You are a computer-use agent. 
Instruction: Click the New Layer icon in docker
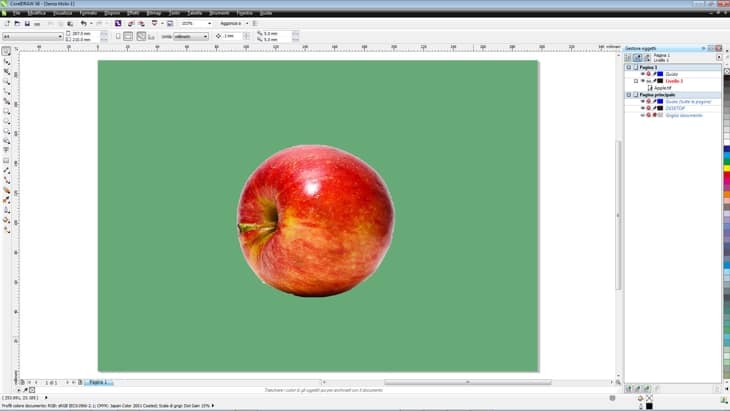tap(629, 388)
